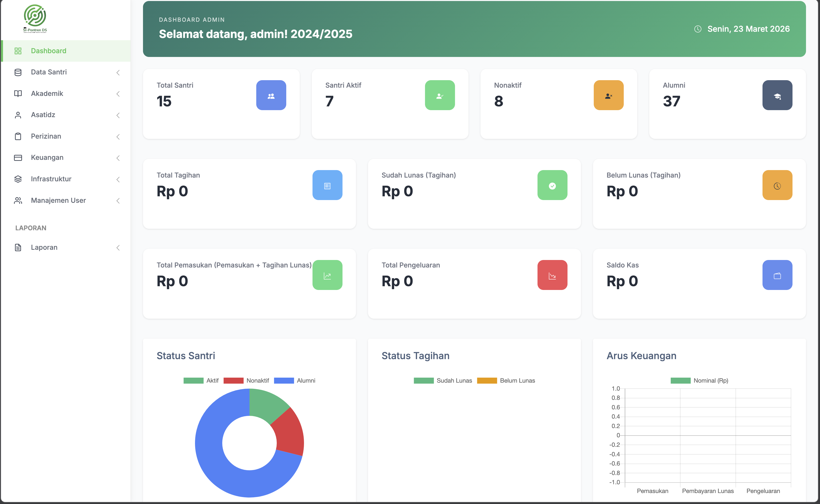Click the Santri Aktif green icon
This screenshot has height=504, width=820.
point(440,95)
